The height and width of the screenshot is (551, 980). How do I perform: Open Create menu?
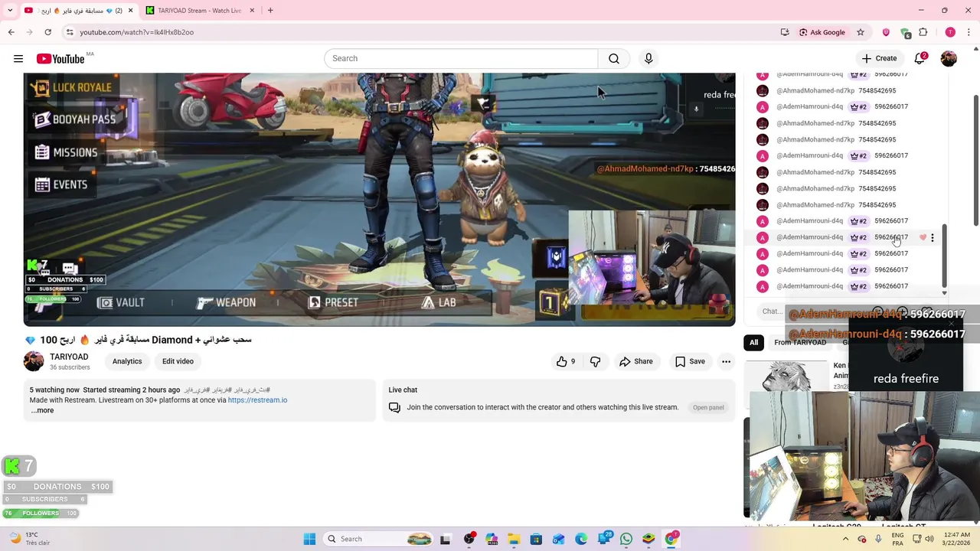879,58
